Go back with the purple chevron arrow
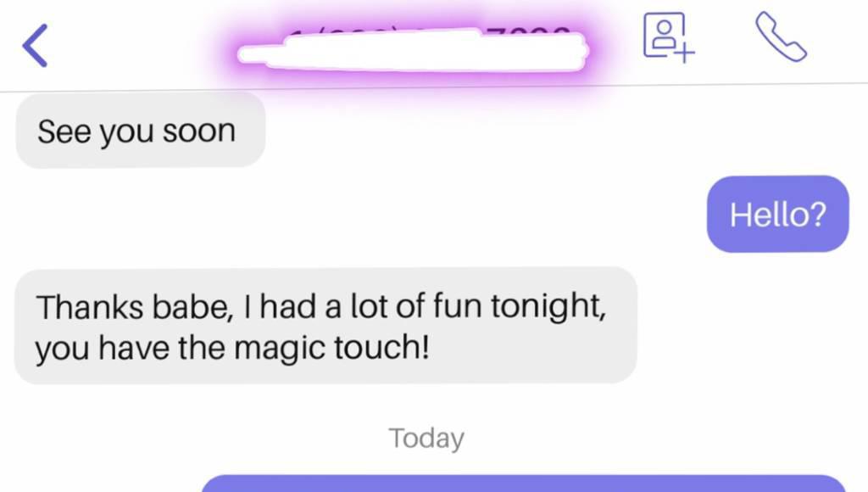 35,46
